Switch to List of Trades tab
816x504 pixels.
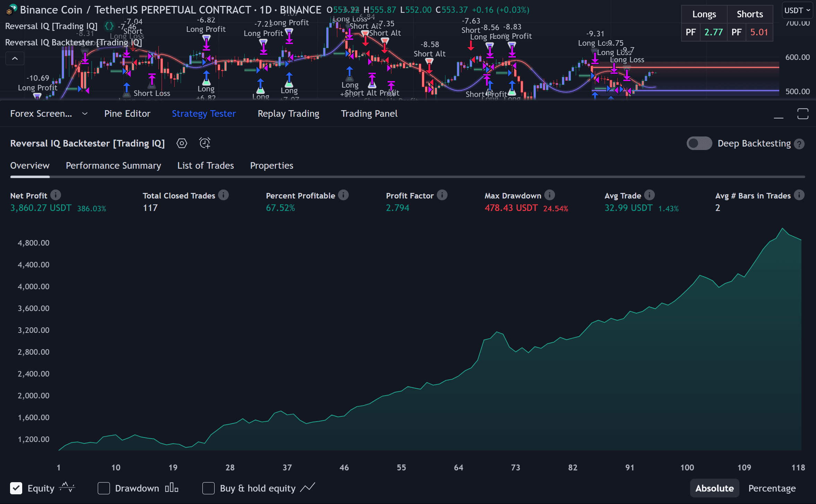coord(206,166)
